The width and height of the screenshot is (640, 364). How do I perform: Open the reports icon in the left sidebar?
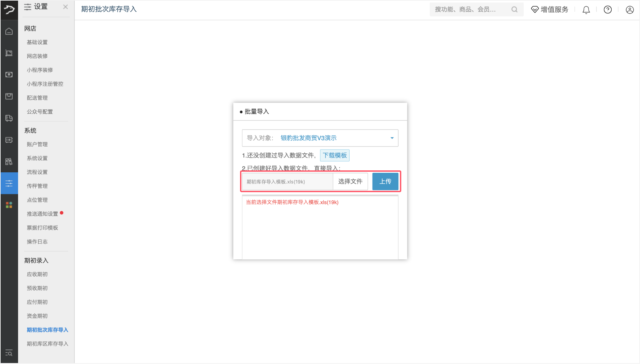9,162
